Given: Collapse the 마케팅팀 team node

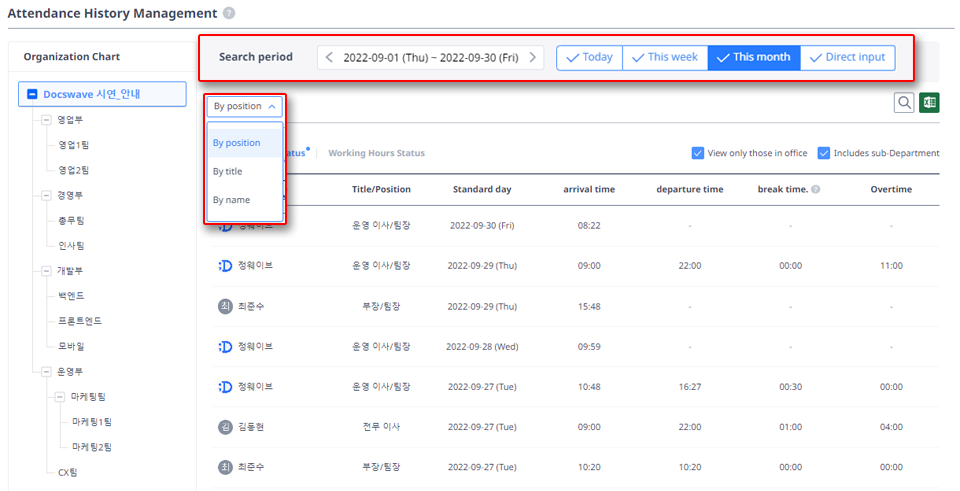Looking at the screenshot, I should click(x=59, y=397).
